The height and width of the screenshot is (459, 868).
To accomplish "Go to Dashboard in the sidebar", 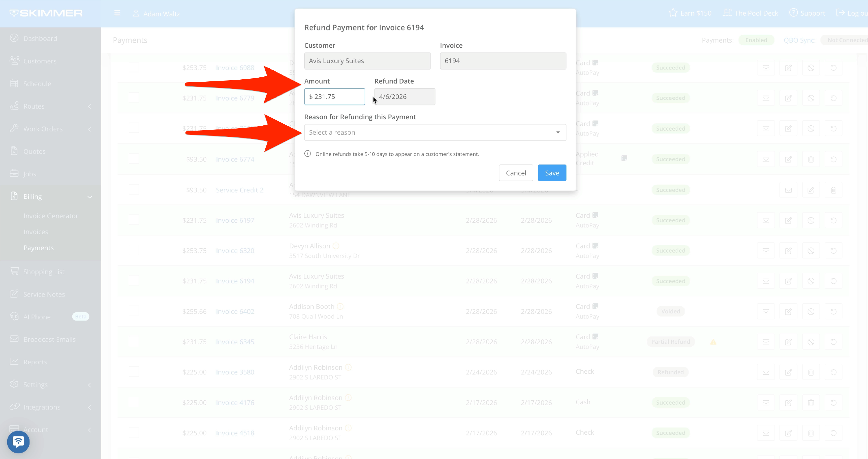I will tap(40, 39).
